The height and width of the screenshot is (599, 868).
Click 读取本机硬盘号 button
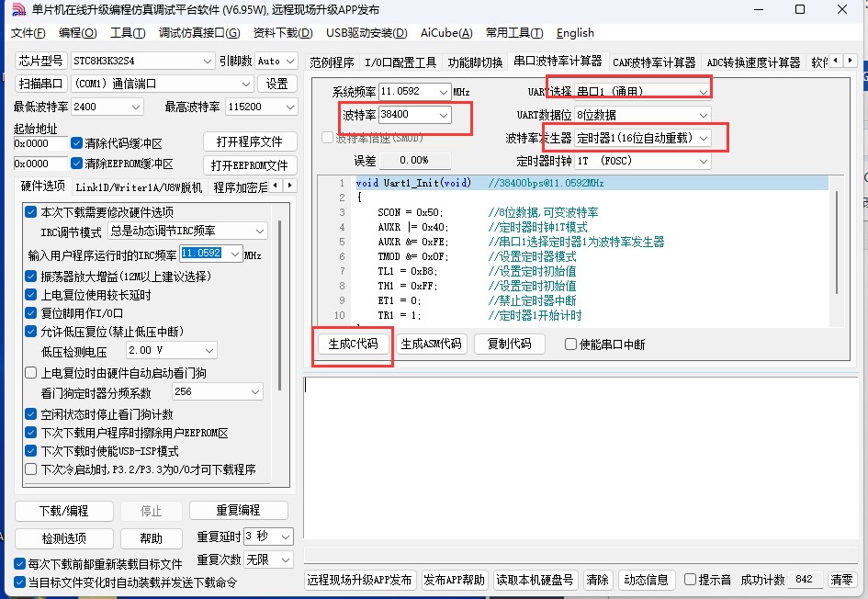(x=535, y=580)
